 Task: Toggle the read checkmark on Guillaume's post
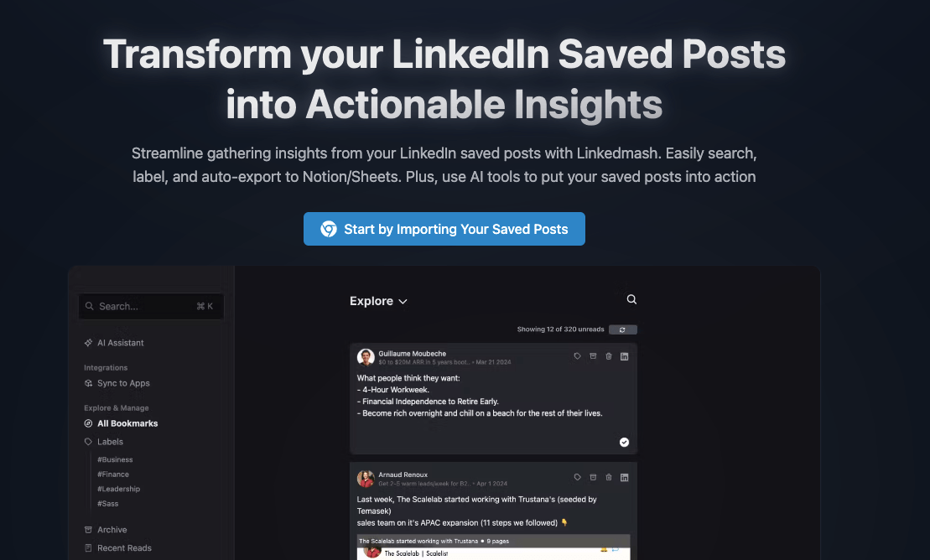624,442
